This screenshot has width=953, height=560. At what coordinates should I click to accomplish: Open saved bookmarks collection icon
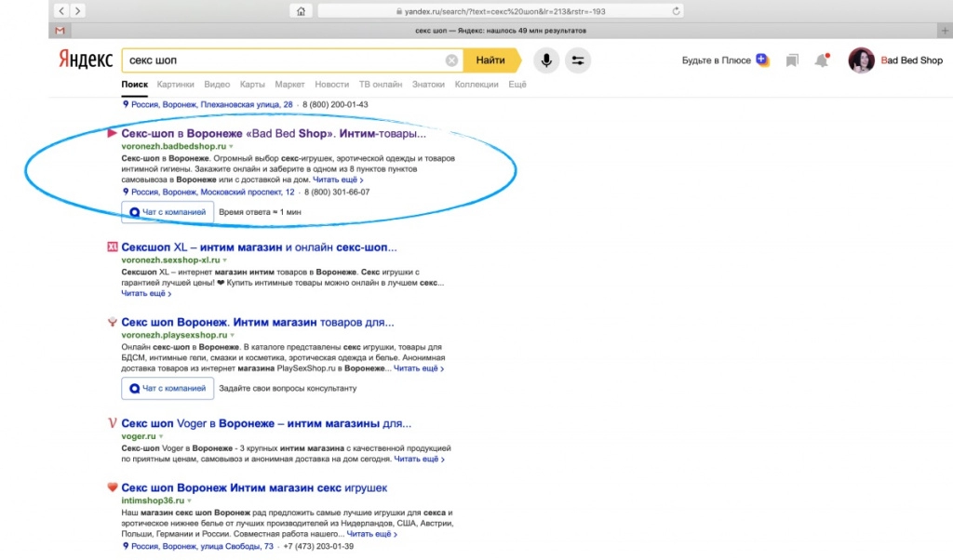click(792, 60)
